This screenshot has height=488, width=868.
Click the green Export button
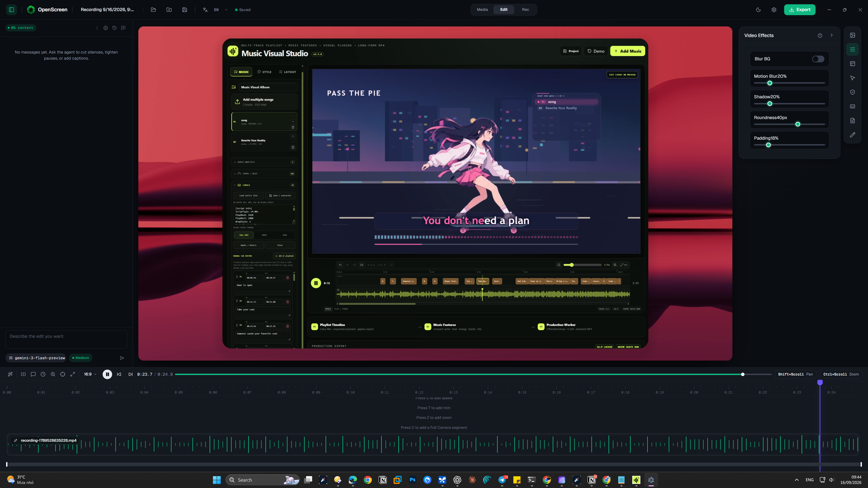pyautogui.click(x=800, y=10)
